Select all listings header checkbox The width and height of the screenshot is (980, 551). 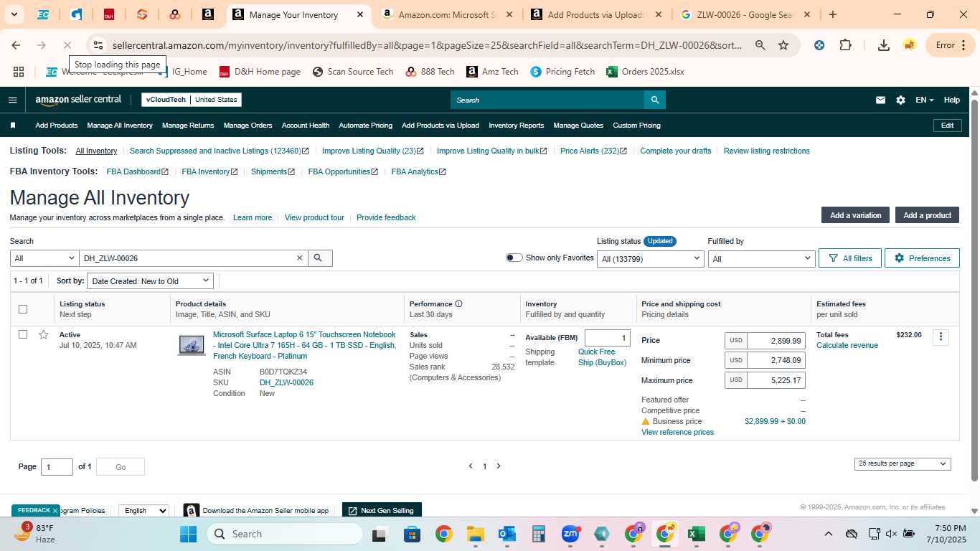click(x=23, y=309)
